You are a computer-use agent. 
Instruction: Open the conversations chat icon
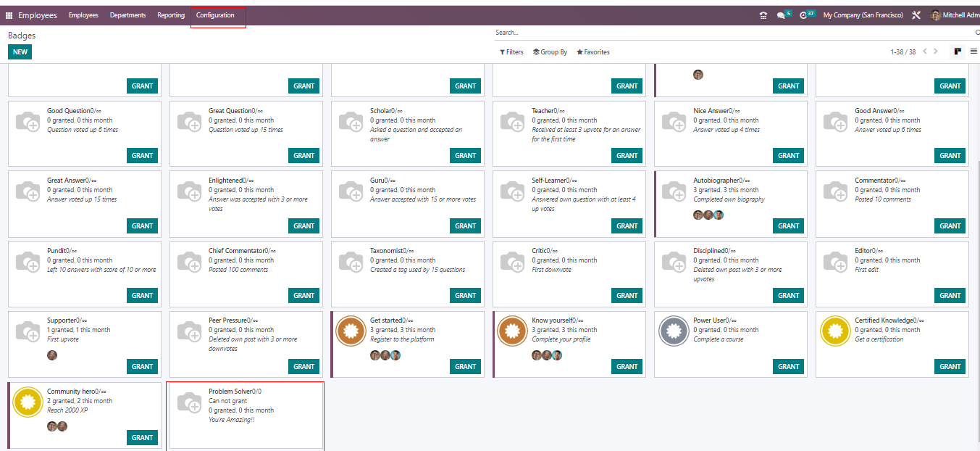coord(781,15)
